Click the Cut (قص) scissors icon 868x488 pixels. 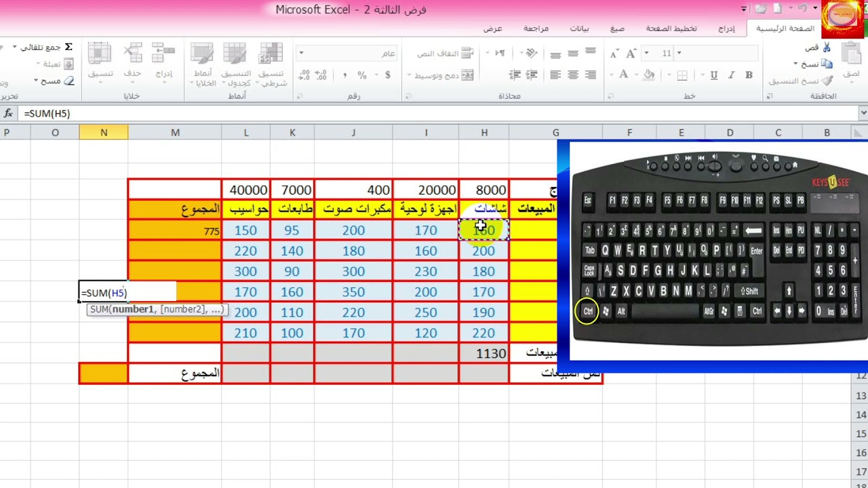pyautogui.click(x=826, y=47)
